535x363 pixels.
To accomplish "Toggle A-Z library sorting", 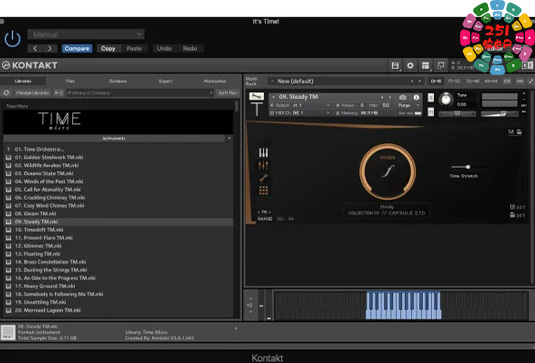I will click(59, 93).
